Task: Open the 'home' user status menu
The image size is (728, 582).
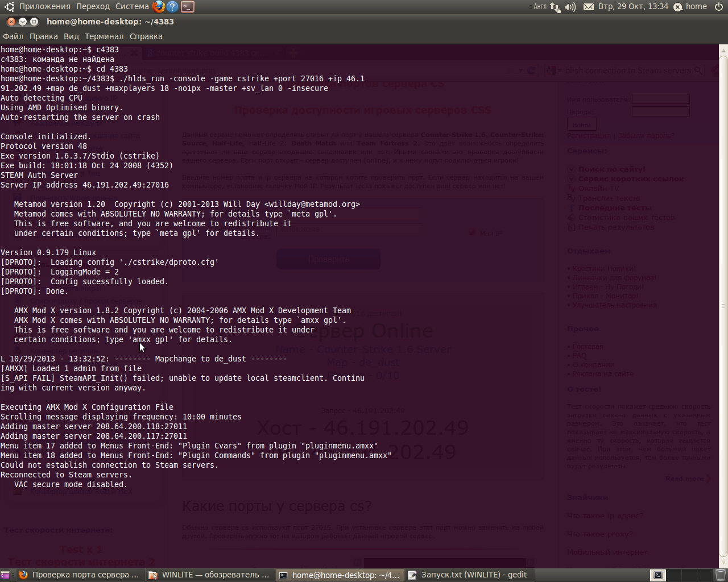Action: (x=690, y=7)
